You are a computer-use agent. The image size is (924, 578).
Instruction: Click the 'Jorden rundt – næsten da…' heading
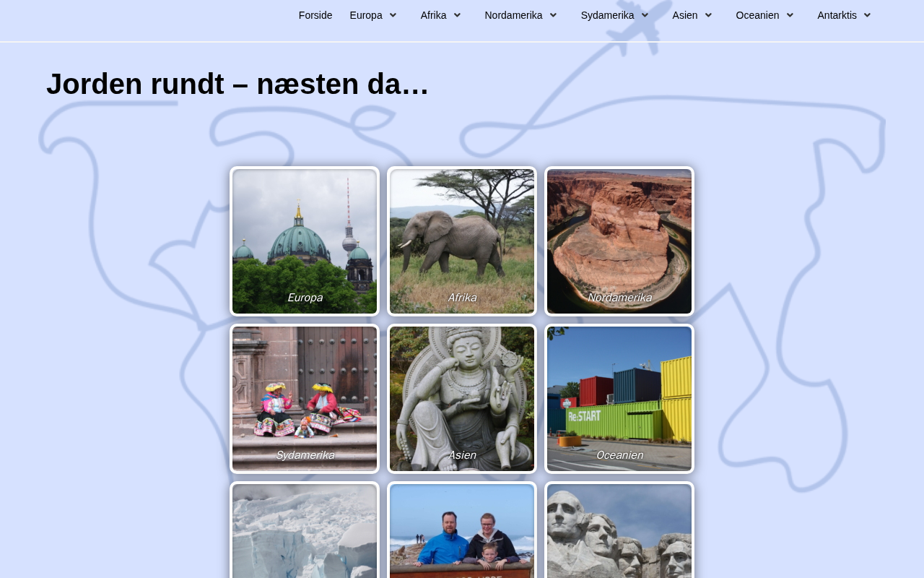pyautogui.click(x=237, y=84)
